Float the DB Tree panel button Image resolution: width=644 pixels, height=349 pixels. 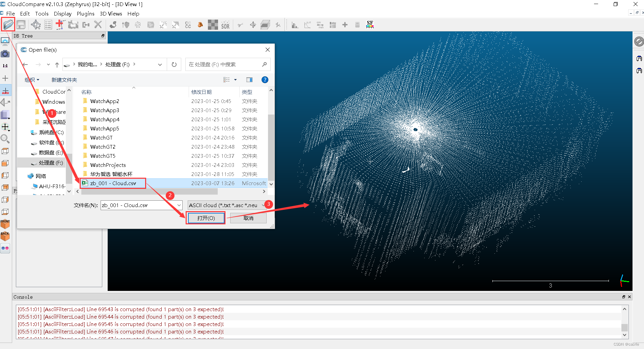(x=103, y=36)
